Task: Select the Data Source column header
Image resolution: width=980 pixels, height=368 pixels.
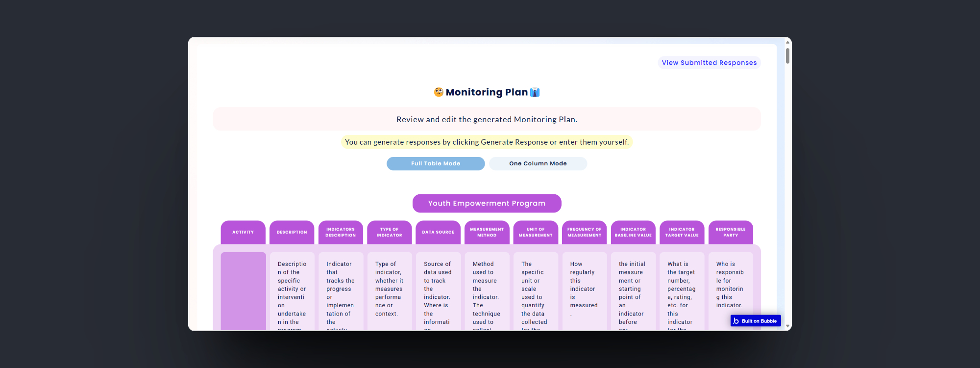Action: point(438,232)
